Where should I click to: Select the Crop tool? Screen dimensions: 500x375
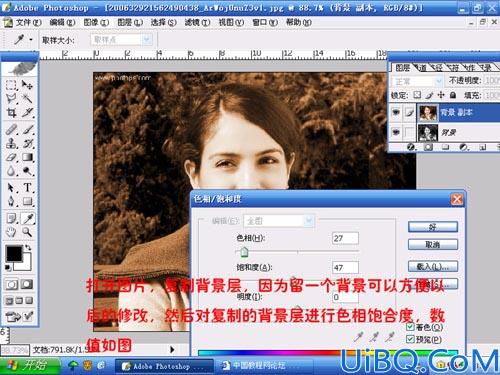click(x=12, y=113)
